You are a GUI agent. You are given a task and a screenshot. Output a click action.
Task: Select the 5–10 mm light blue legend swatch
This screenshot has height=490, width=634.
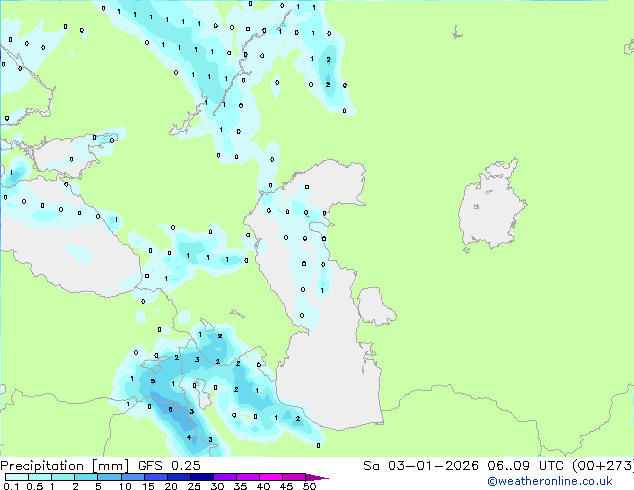click(109, 477)
